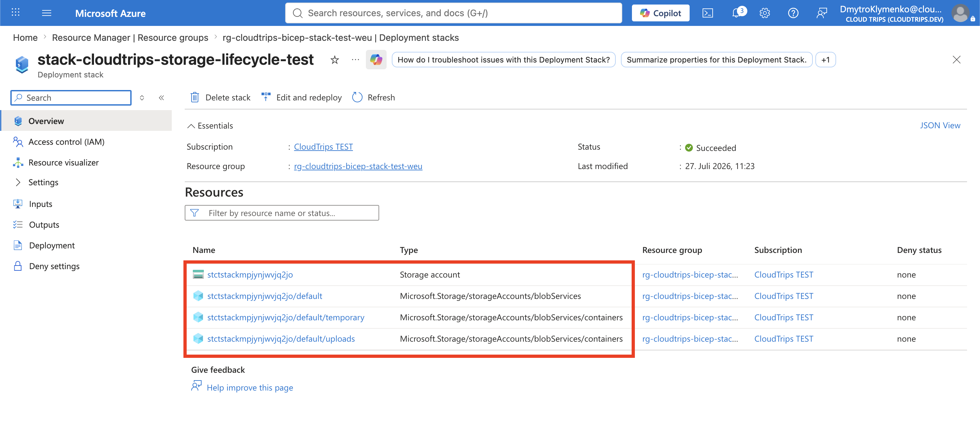
Task: Open the stctstackmpjynjwvjq2jo storage account link
Action: coord(250,274)
